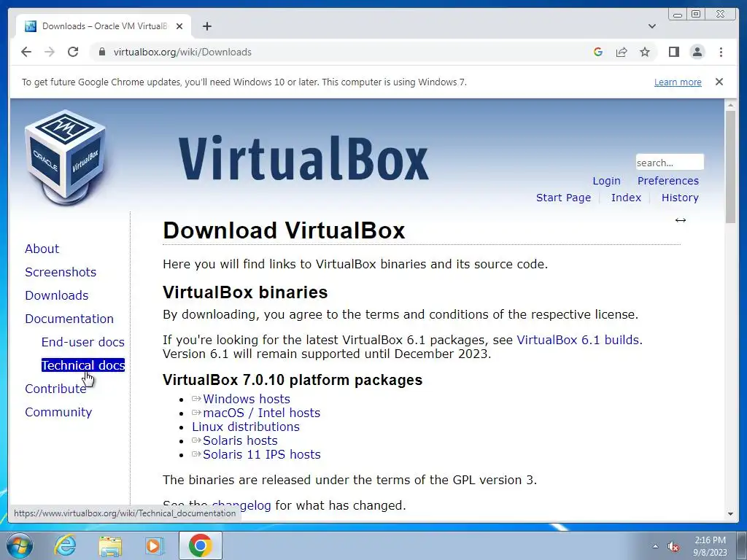
Task: Open Contribute in the sidebar
Action: 55,389
